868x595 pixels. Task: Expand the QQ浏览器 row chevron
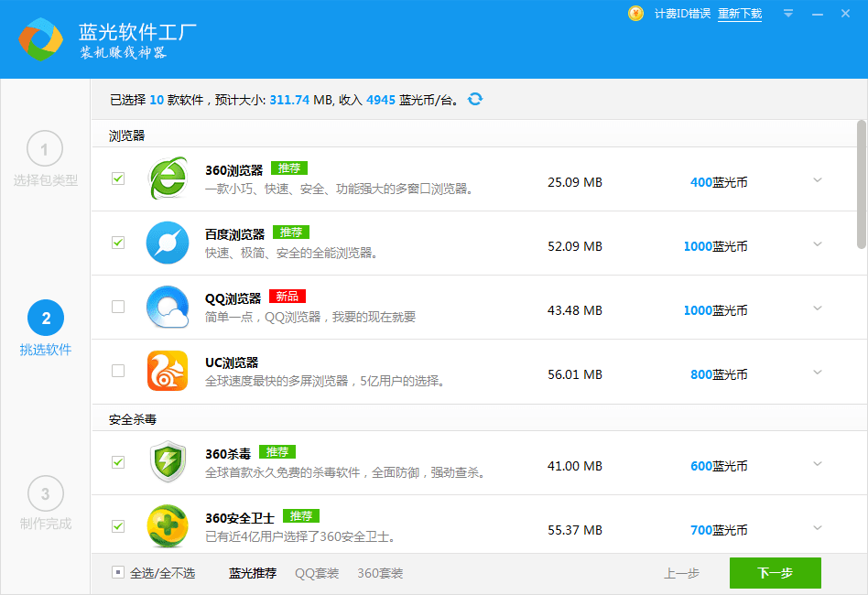tap(818, 308)
